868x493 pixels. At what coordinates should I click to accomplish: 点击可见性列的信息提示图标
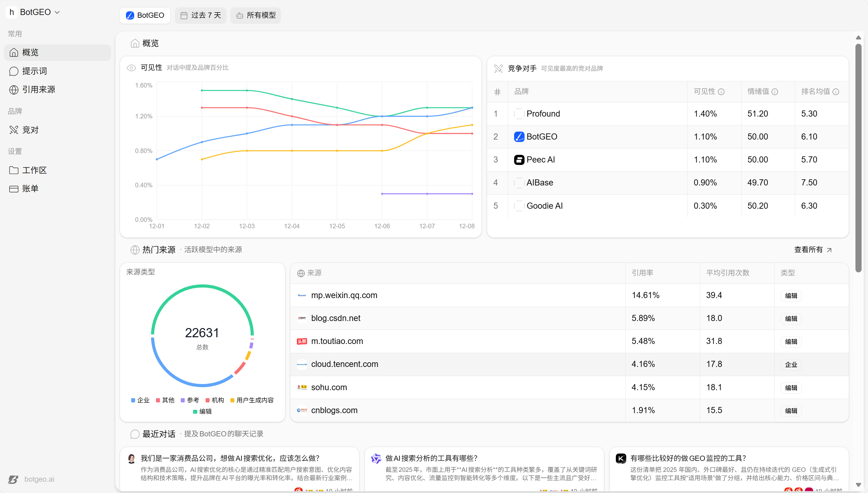(x=722, y=92)
